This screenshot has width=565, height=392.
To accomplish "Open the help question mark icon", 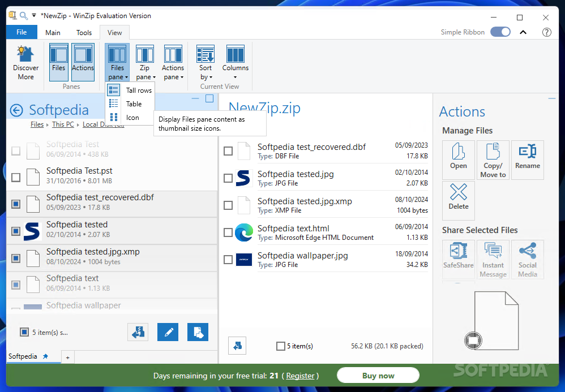I will pos(547,32).
